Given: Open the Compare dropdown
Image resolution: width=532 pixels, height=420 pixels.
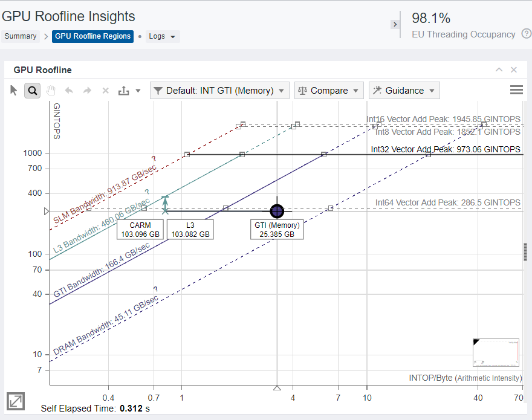Looking at the screenshot, I should [329, 91].
